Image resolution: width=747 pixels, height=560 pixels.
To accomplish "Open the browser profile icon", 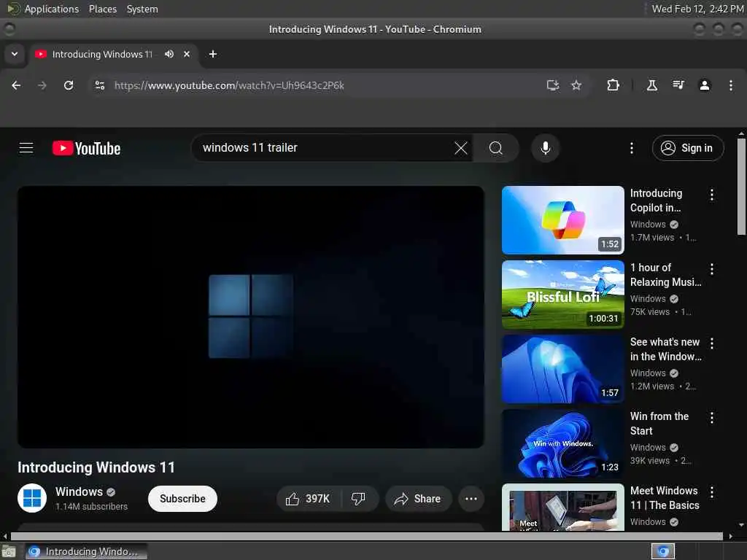I will (705, 85).
